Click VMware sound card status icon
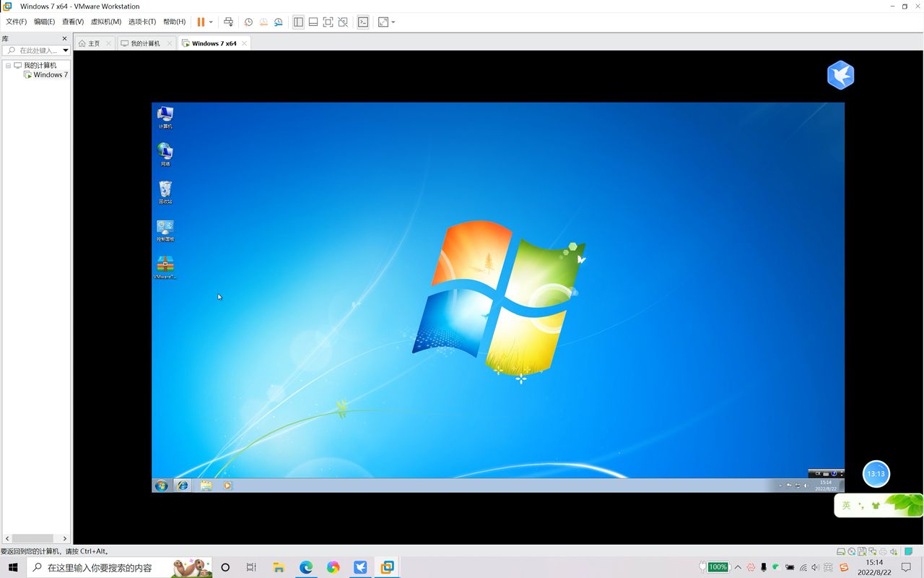Screen dimensions: 924x578 click(894, 551)
